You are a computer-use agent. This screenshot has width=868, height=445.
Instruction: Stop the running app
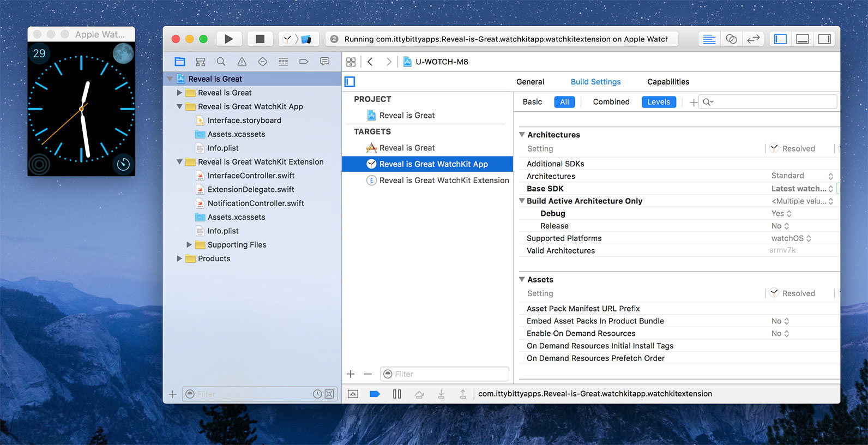click(260, 39)
